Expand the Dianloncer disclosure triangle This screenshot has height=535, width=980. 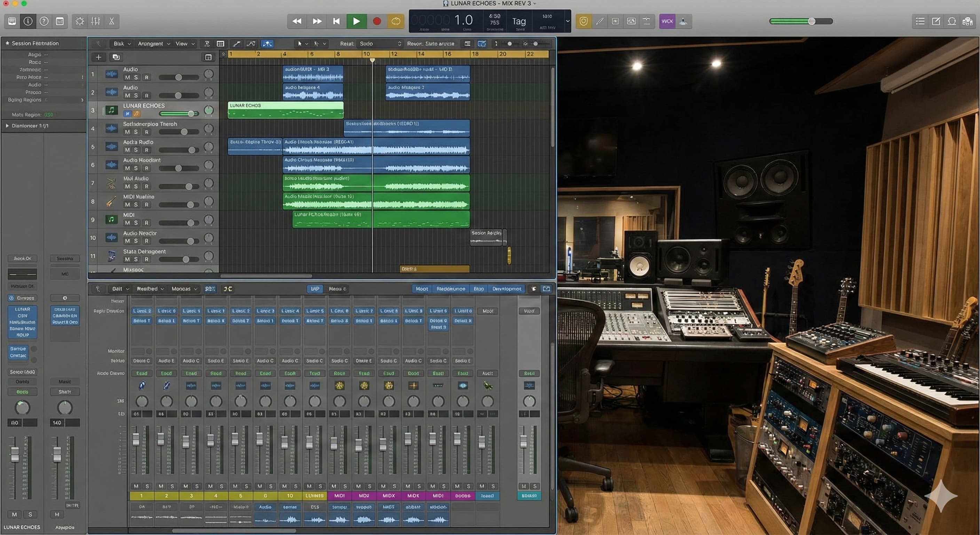click(7, 126)
